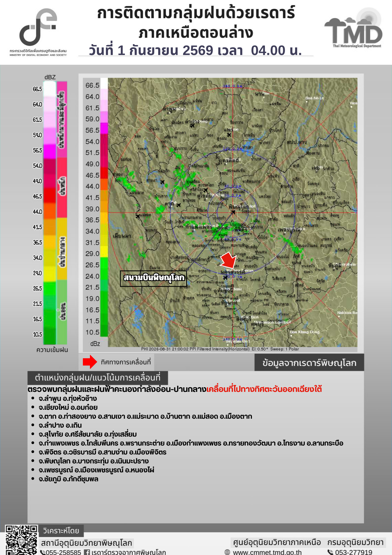This screenshot has height=555, width=392.
Task: Click the สปป.ลาว label on the map
Action: point(297,142)
